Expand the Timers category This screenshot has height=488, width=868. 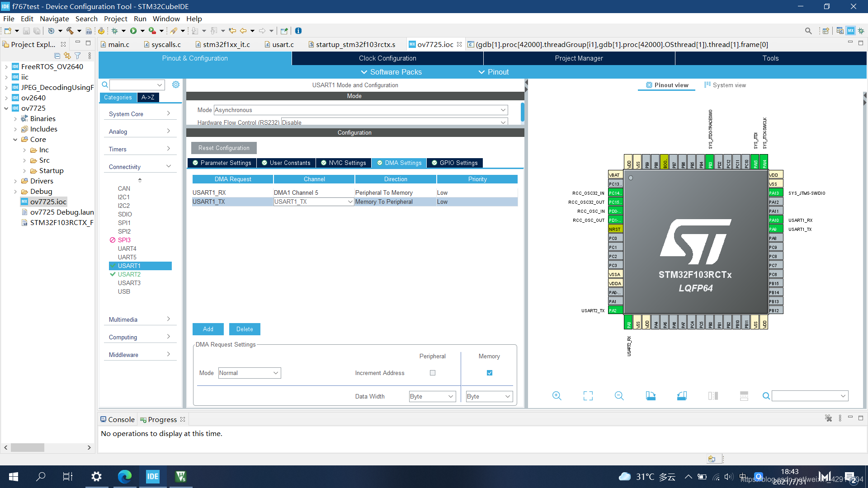pos(139,149)
